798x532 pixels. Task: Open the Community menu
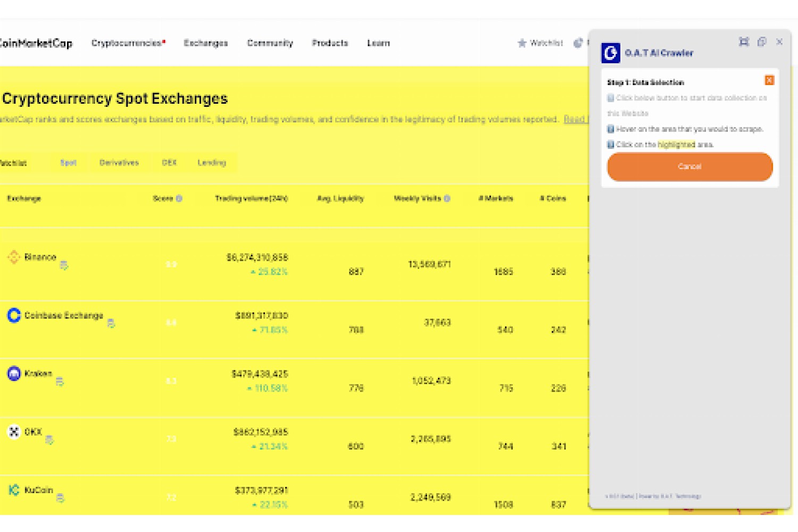tap(270, 43)
